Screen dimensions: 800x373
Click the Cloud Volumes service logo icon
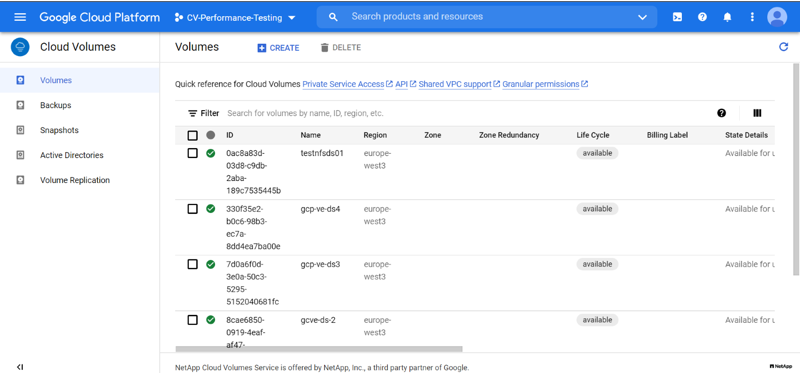tap(20, 47)
